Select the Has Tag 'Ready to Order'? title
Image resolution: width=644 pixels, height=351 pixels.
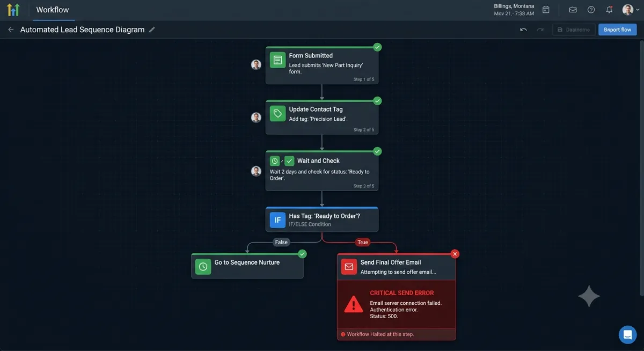pyautogui.click(x=324, y=216)
